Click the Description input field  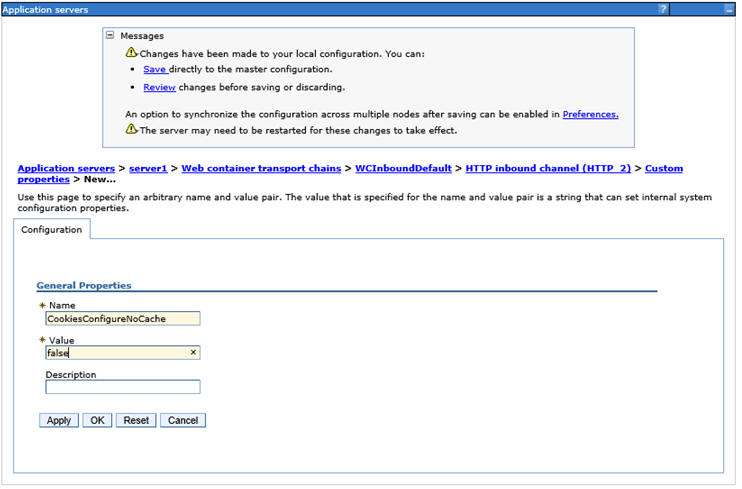tap(123, 387)
